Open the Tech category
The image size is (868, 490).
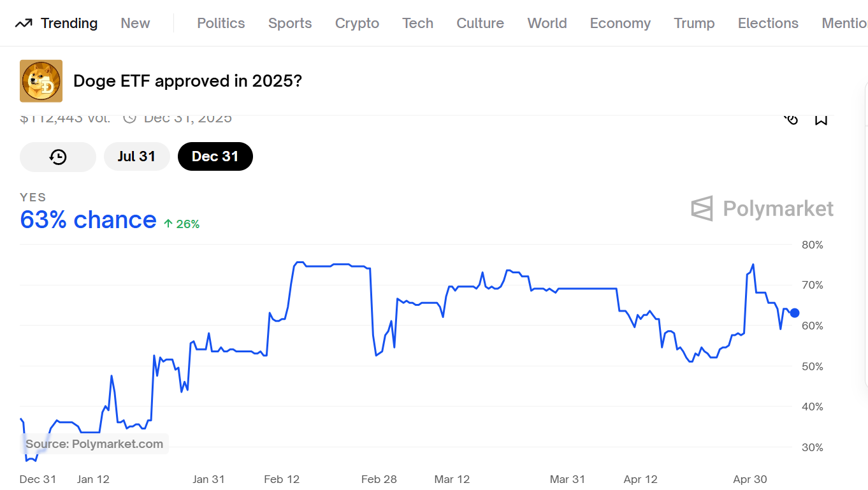[417, 24]
